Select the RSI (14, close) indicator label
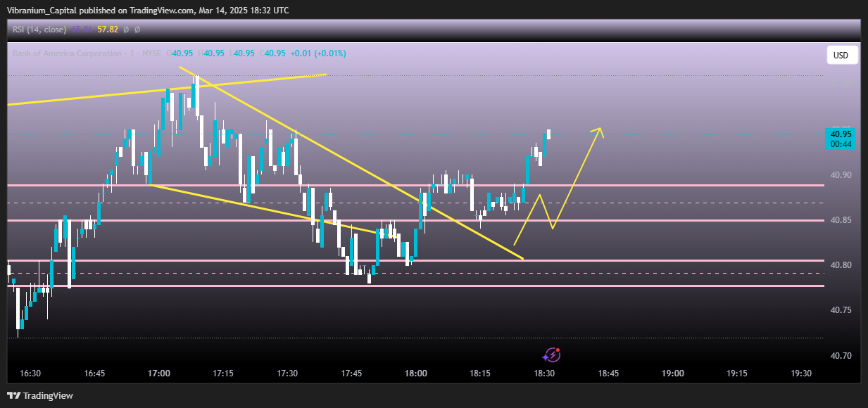The height and width of the screenshot is (408, 868). coord(39,30)
